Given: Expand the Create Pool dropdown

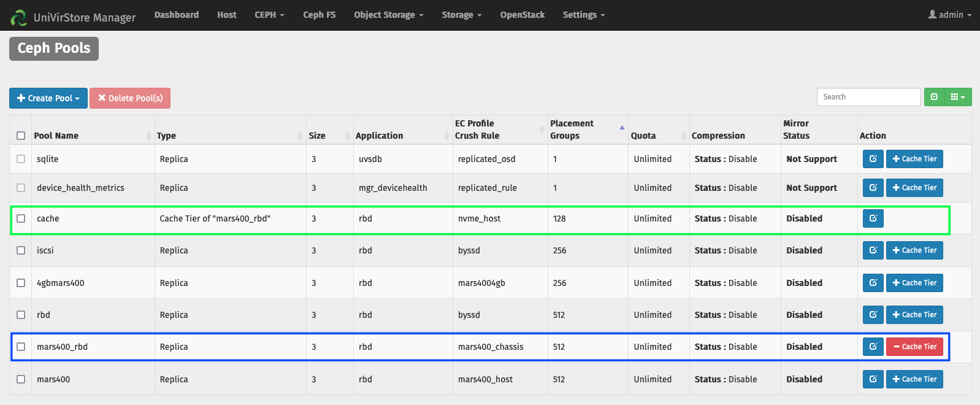Looking at the screenshot, I should (48, 98).
